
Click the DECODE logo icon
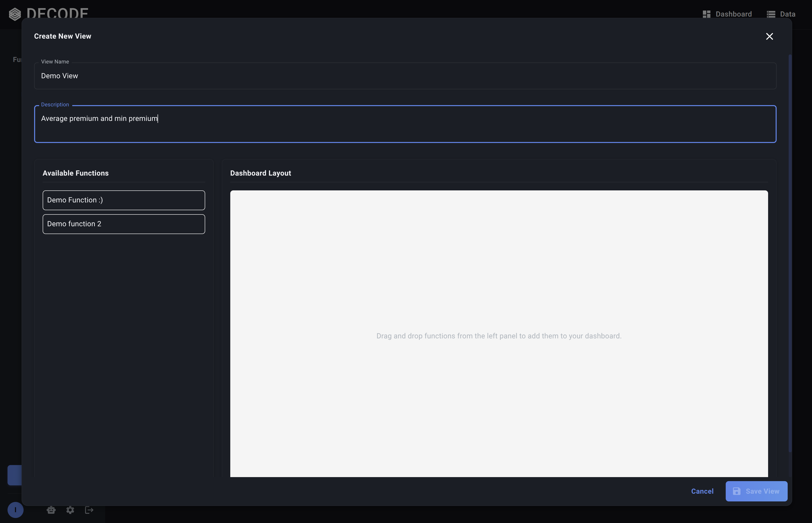15,14
